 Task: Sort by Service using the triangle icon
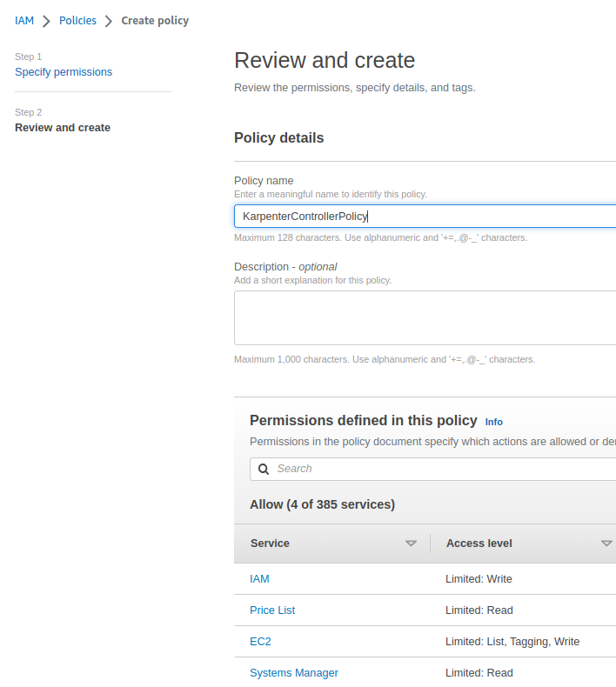click(411, 544)
